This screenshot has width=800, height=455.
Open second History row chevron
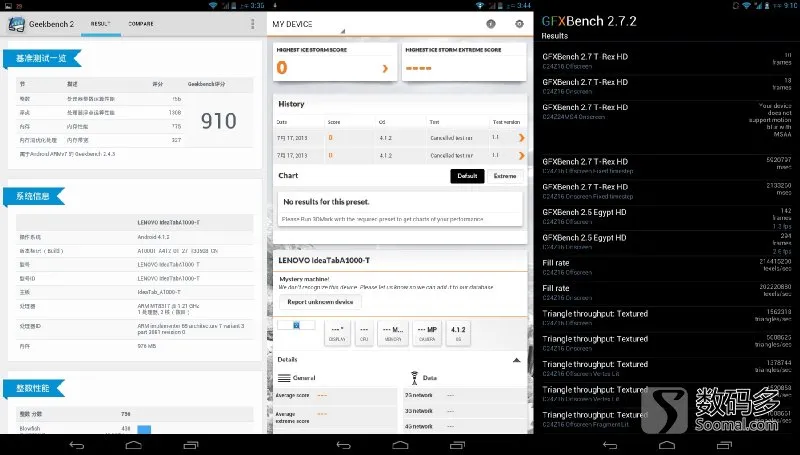tap(521, 156)
